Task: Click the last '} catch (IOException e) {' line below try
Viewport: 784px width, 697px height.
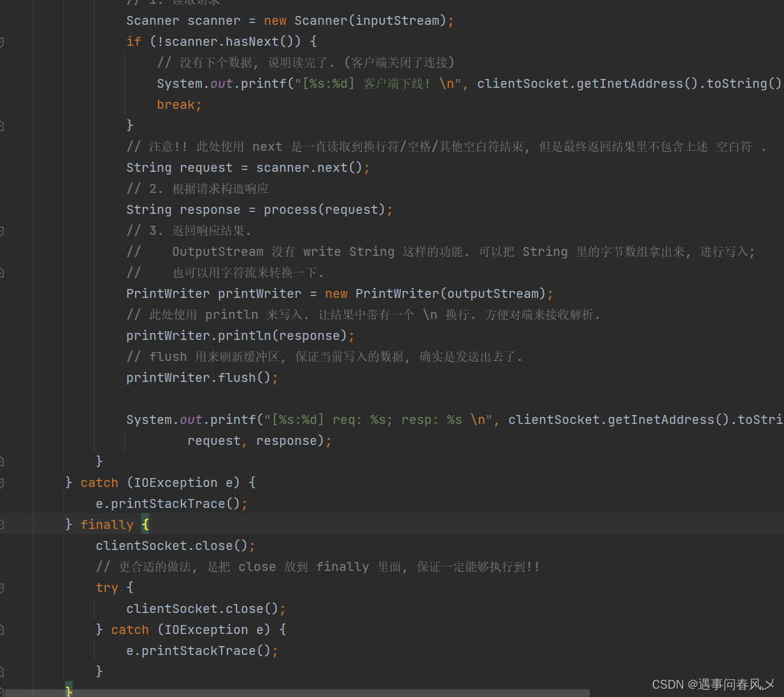Action: 191,630
